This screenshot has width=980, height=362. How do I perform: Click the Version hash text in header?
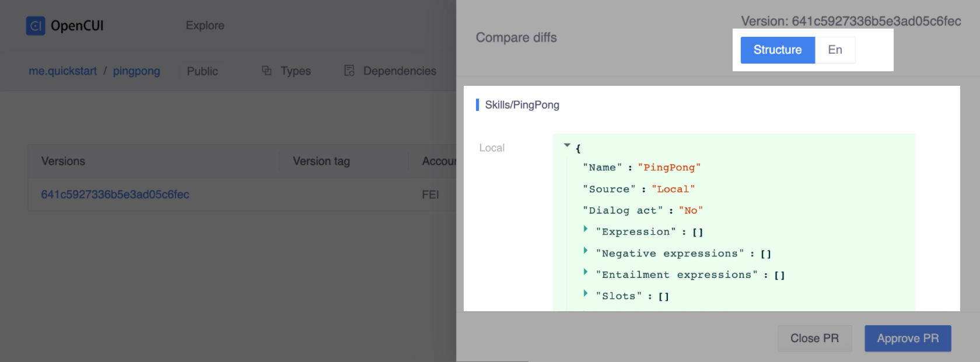pos(851,22)
